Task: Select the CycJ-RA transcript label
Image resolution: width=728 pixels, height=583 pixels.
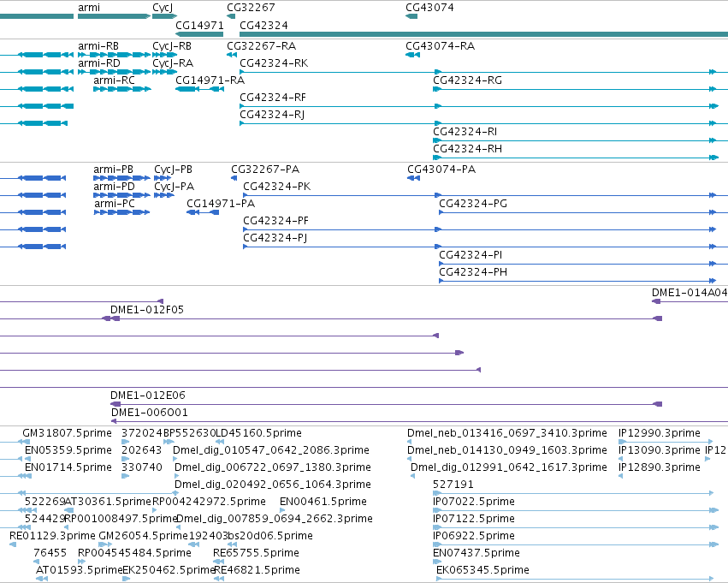Action: (x=173, y=63)
